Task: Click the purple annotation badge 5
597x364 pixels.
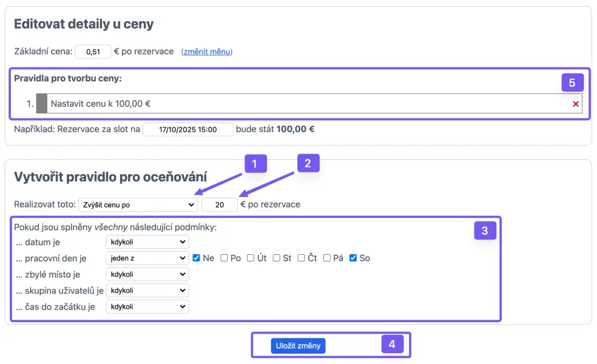Action: (x=572, y=82)
